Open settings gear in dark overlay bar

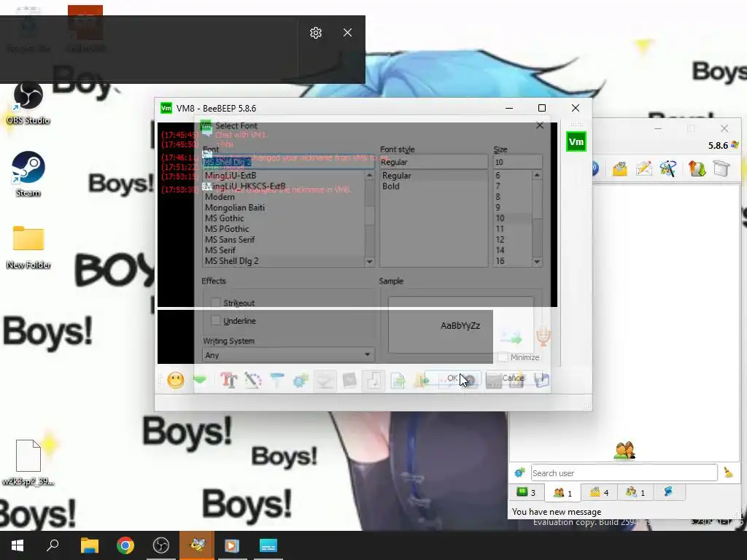316,32
